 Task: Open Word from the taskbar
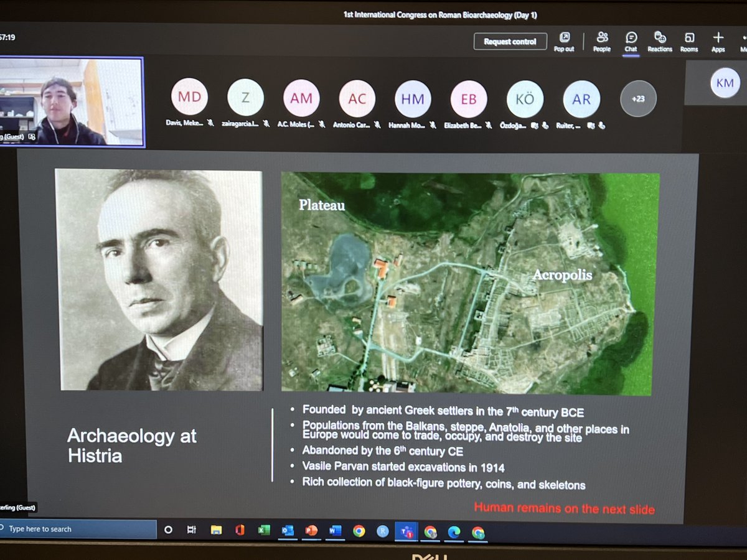335,531
